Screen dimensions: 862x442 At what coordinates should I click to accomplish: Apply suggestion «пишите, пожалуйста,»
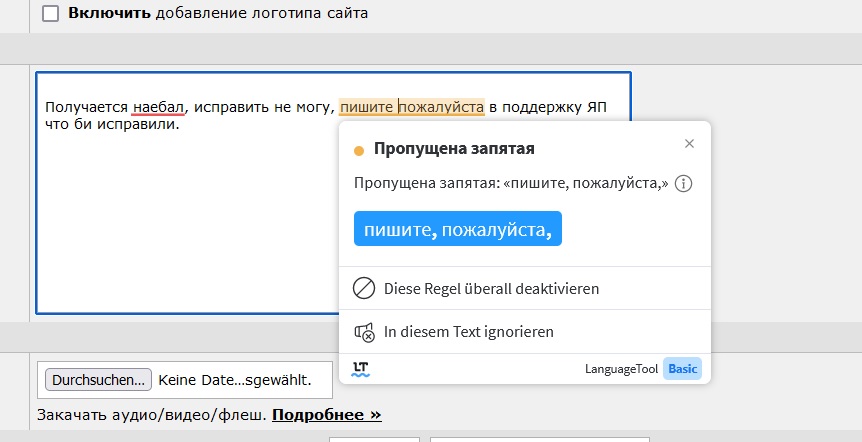[457, 229]
